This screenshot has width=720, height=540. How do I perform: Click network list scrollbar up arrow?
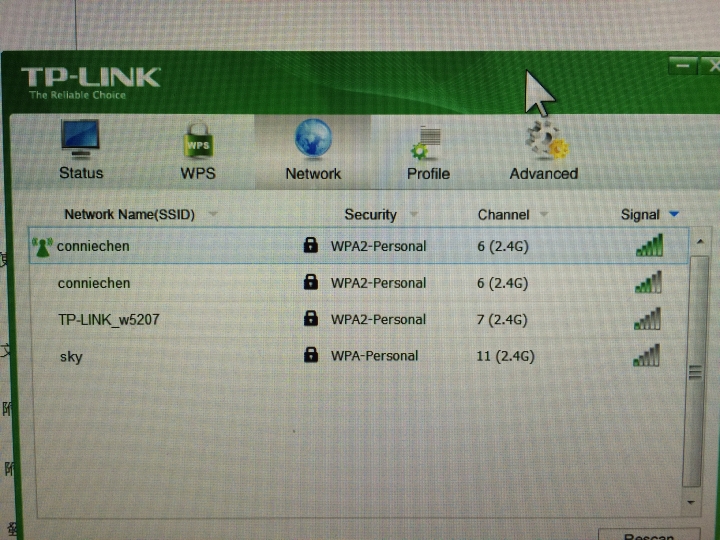point(700,242)
